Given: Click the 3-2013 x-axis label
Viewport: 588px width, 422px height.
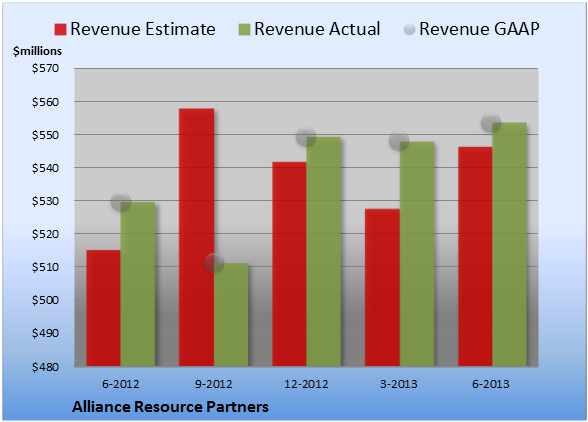Looking at the screenshot, I should pyautogui.click(x=399, y=384).
